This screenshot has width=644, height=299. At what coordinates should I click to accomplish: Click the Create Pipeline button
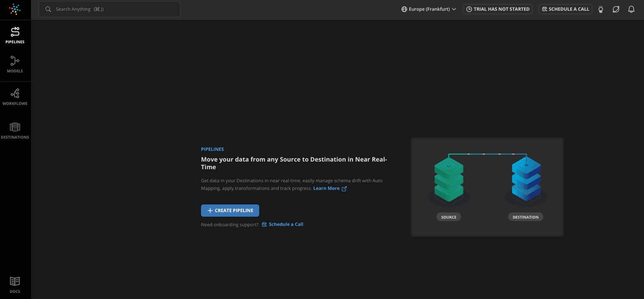(x=230, y=211)
